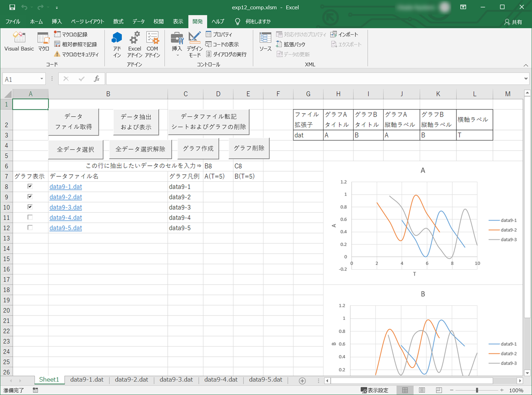This screenshot has height=395, width=532.
Task: Switch to the data9-3.dat sheet tab
Action: click(x=176, y=380)
